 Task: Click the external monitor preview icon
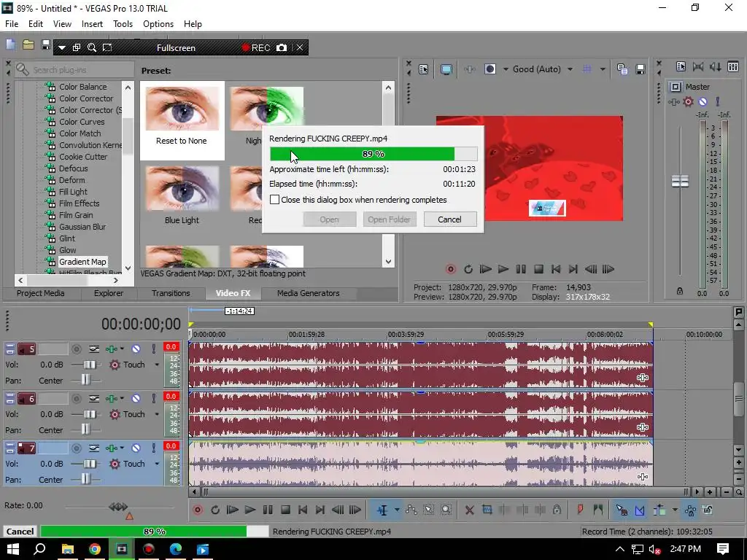446,69
